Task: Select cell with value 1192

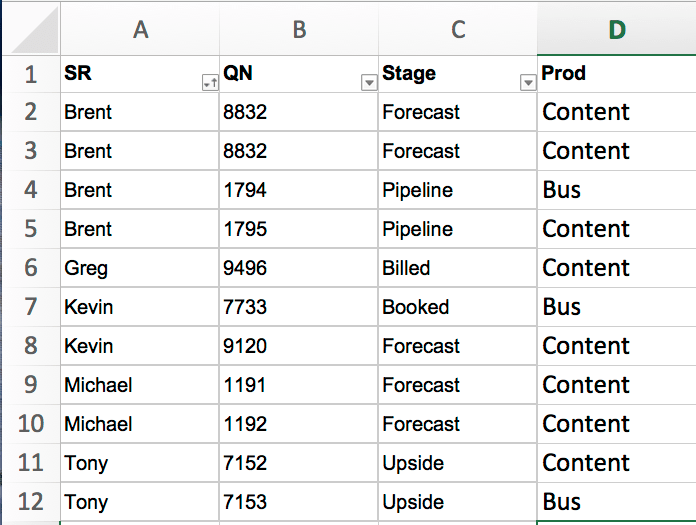Action: coord(299,424)
